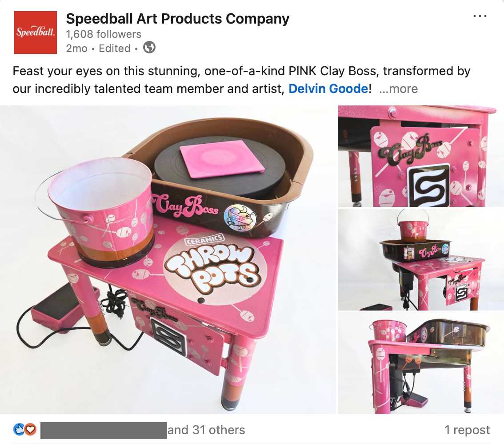View the 1 repost
The height and width of the screenshot is (444, 504).
coord(467,430)
